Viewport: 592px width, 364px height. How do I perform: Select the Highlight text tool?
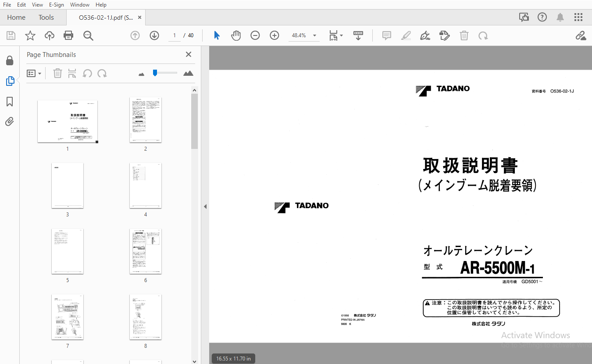pos(406,35)
